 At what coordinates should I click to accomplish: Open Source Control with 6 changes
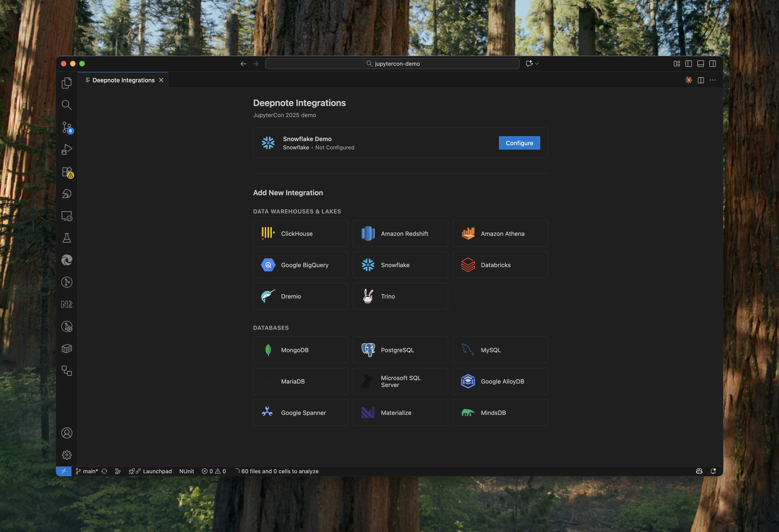[67, 127]
